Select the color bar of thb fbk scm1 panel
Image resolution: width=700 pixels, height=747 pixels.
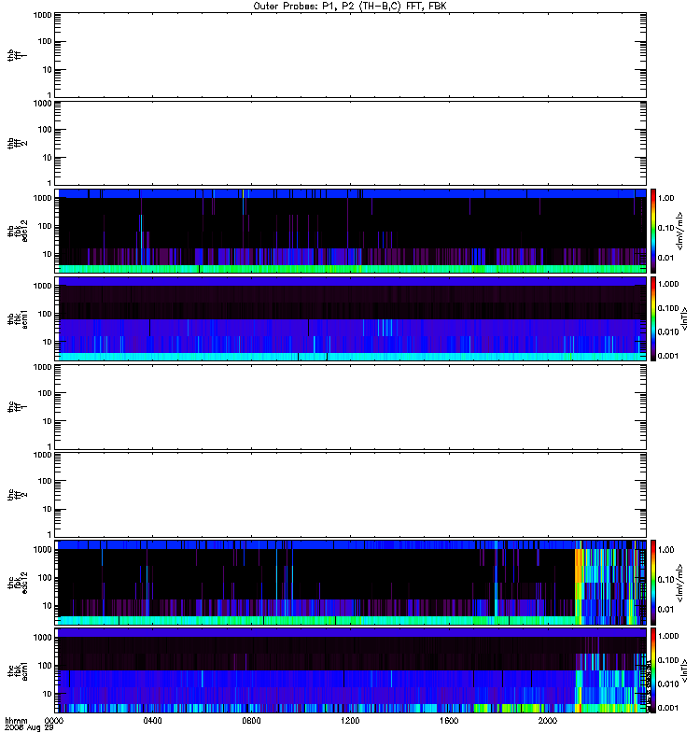tap(653, 318)
